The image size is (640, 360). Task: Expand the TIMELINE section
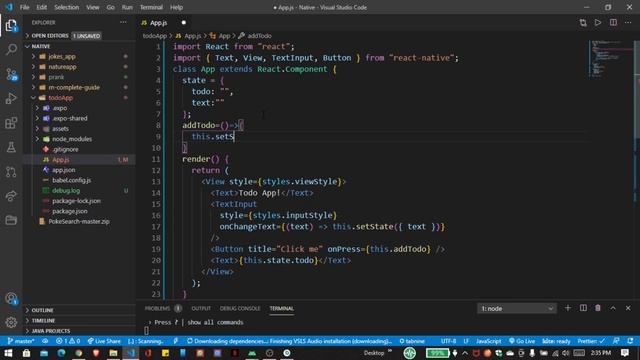43,320
